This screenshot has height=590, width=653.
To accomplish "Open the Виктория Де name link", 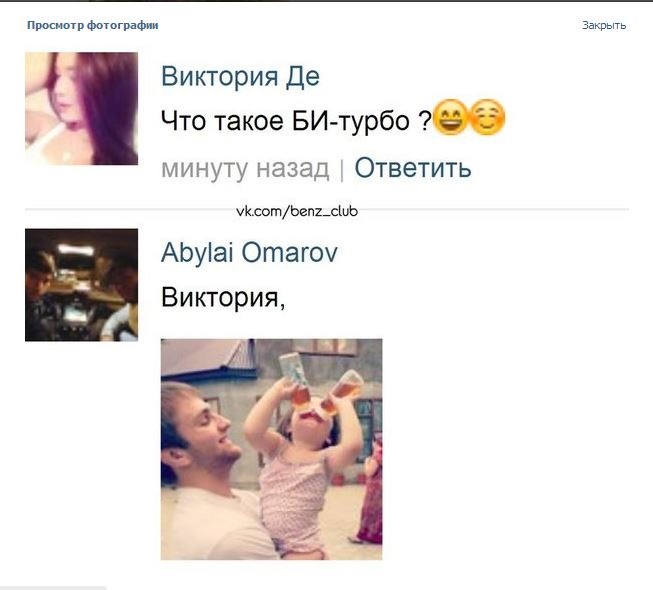I will point(240,77).
